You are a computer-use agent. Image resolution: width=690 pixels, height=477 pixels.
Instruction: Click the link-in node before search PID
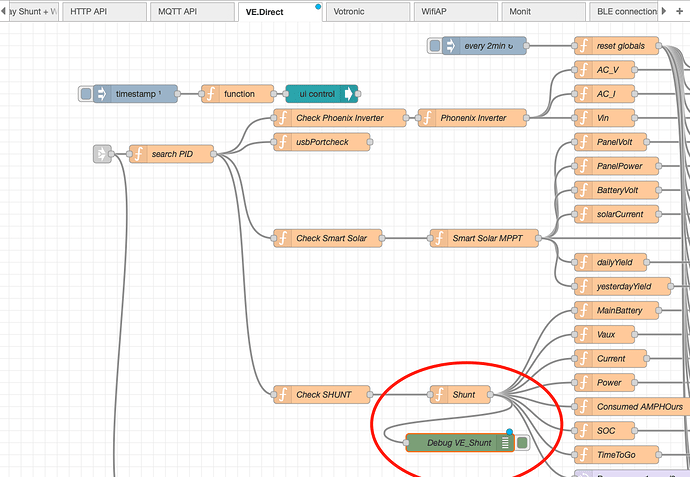pos(103,154)
